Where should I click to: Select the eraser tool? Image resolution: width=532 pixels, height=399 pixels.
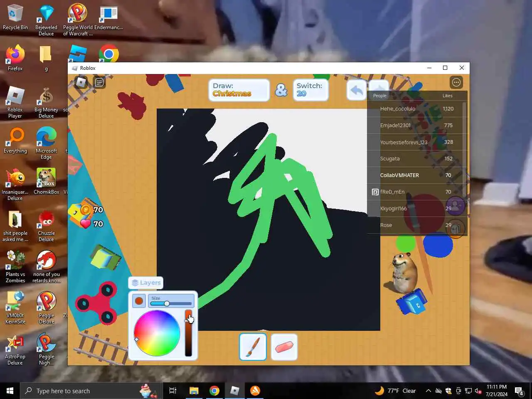coord(284,347)
